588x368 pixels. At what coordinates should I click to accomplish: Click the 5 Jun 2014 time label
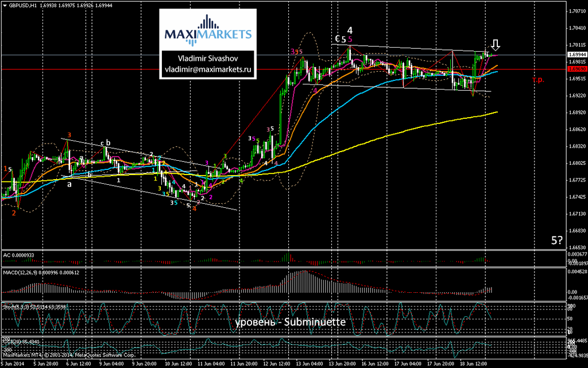(x=13, y=363)
